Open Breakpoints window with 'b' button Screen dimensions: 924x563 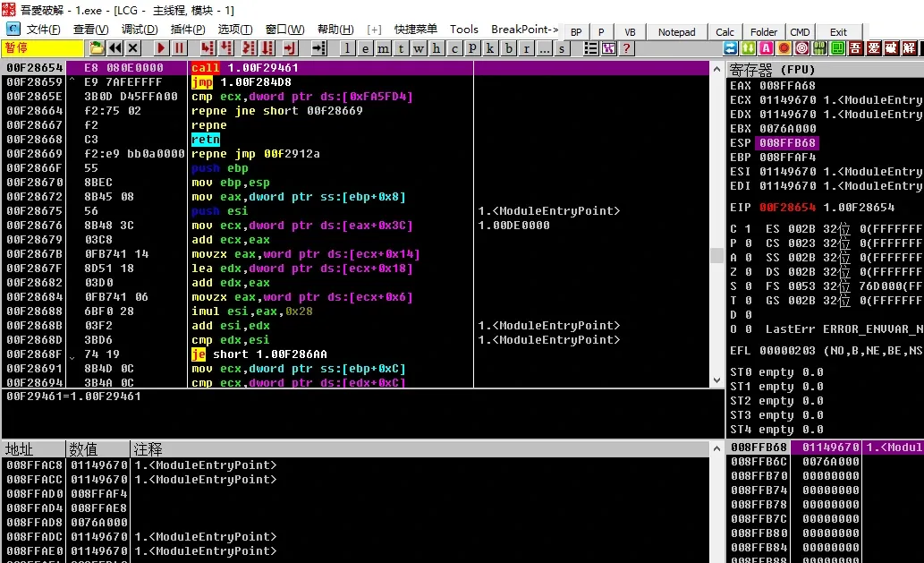click(x=509, y=48)
